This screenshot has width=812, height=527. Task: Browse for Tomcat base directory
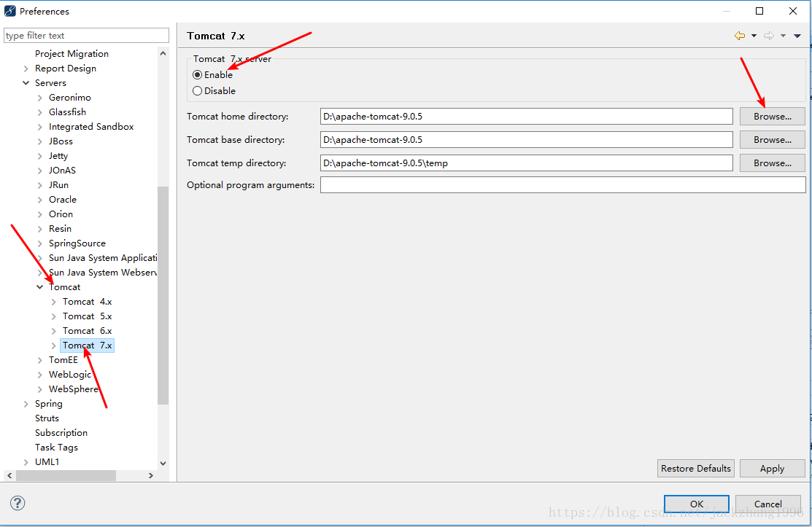(x=772, y=140)
